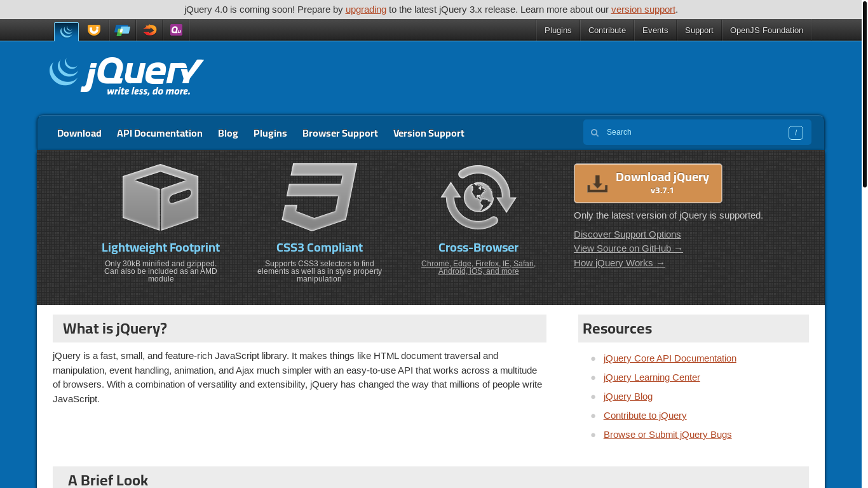
Task: Open View Source on GitHub link
Action: coord(628,248)
